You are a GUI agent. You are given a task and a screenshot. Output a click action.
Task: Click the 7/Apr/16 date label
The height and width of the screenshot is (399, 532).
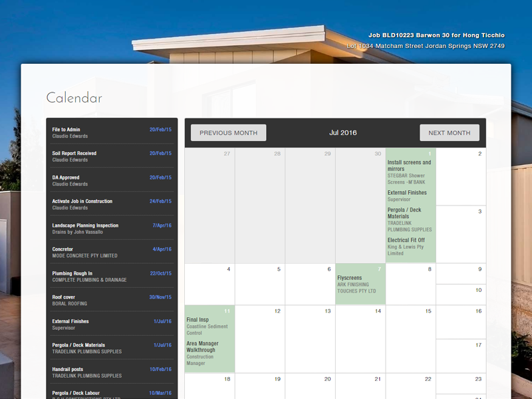coord(162,225)
